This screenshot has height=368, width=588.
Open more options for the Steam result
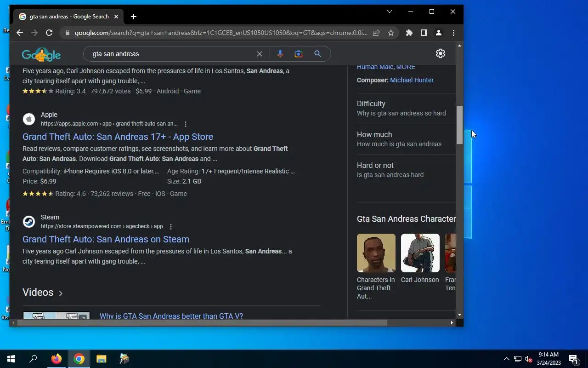(171, 227)
